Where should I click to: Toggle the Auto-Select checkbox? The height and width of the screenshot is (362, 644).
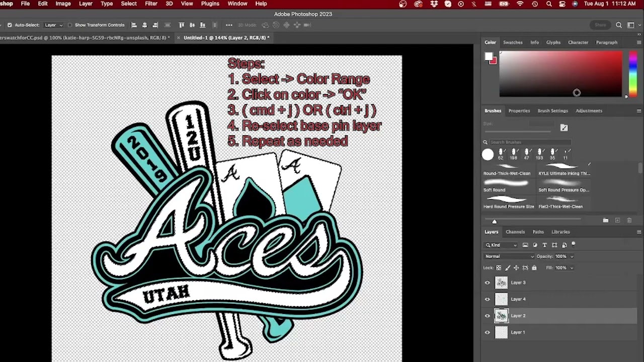coord(10,25)
